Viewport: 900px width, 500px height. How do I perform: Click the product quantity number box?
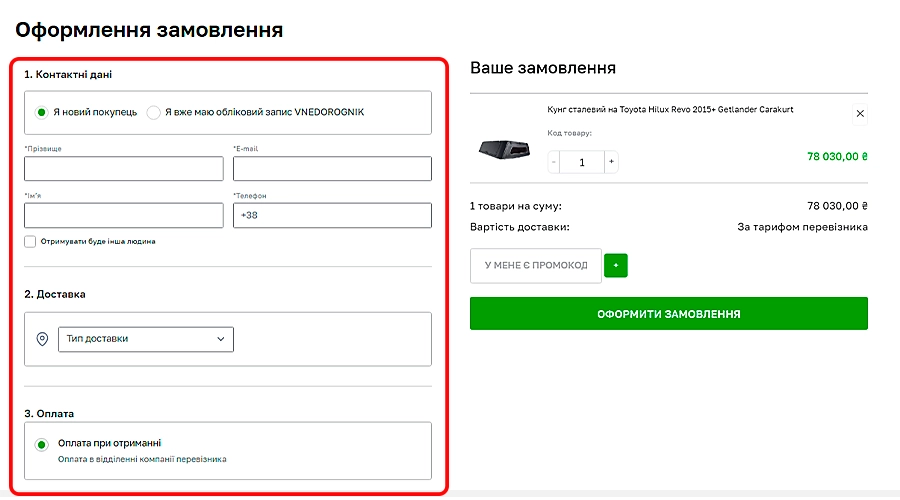coord(582,161)
